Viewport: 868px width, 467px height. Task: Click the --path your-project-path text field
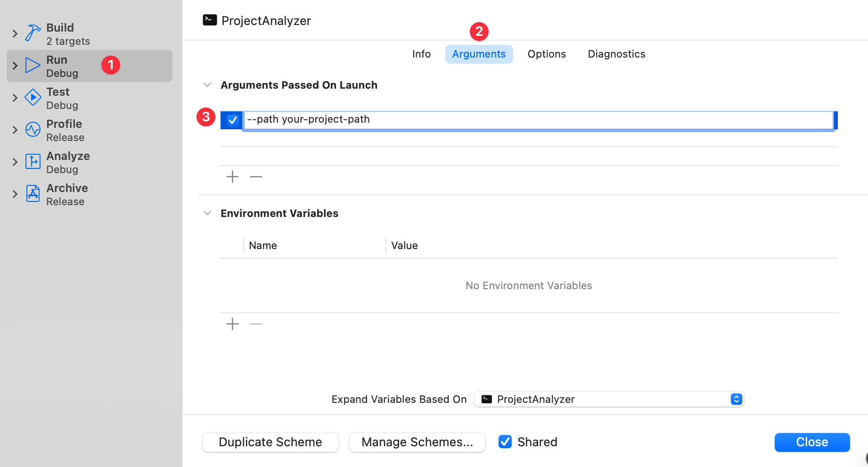tap(537, 120)
